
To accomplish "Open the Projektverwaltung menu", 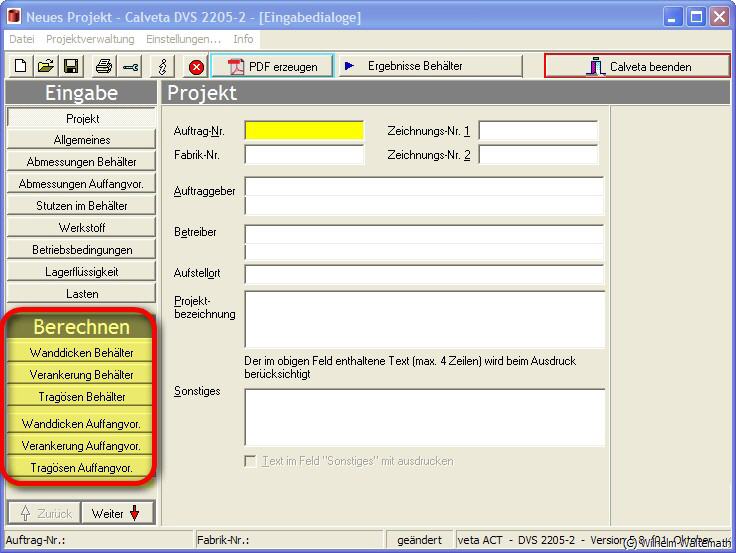I will point(90,39).
